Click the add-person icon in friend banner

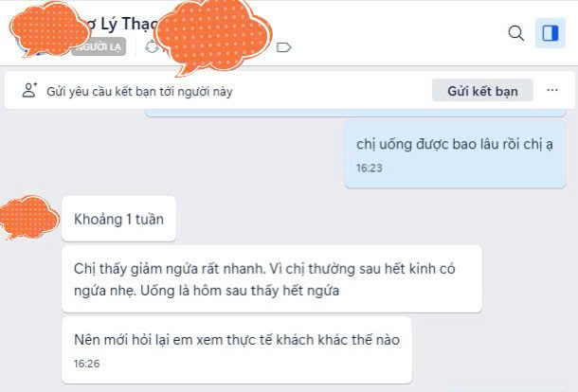[29, 90]
